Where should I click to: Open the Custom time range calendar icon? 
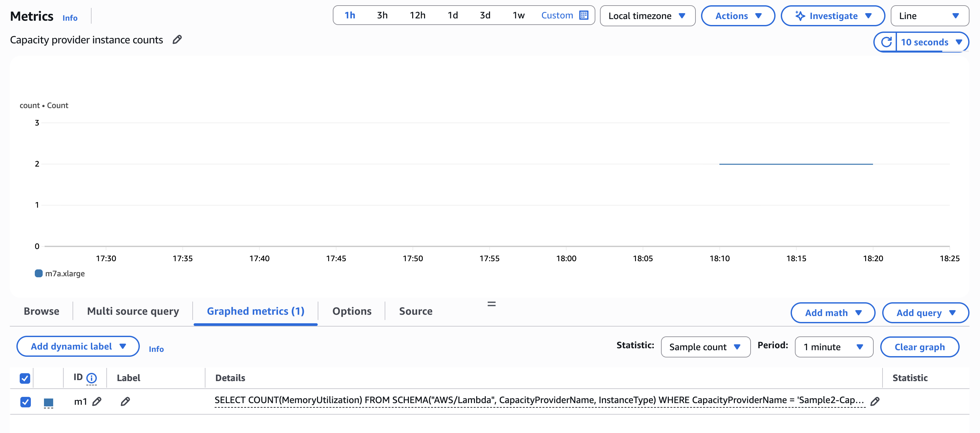pyautogui.click(x=584, y=15)
